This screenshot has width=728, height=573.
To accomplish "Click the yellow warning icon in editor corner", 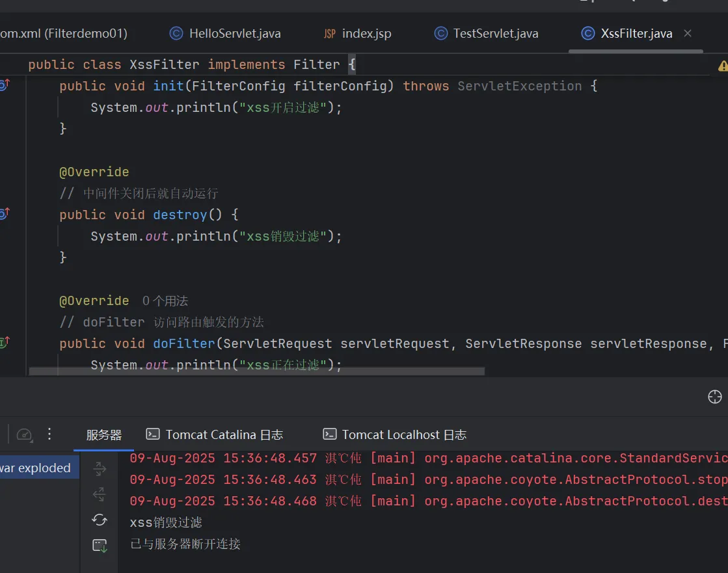I will (722, 66).
